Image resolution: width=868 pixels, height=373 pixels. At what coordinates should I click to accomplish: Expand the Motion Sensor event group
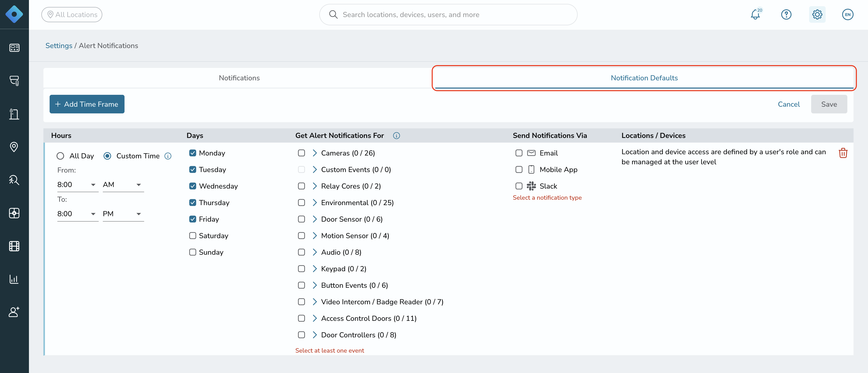pos(315,236)
